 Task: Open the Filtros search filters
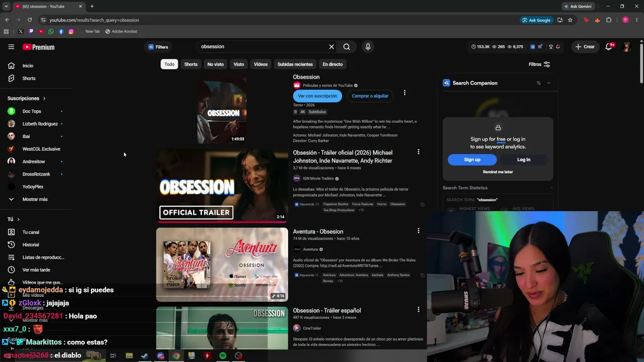tap(539, 64)
